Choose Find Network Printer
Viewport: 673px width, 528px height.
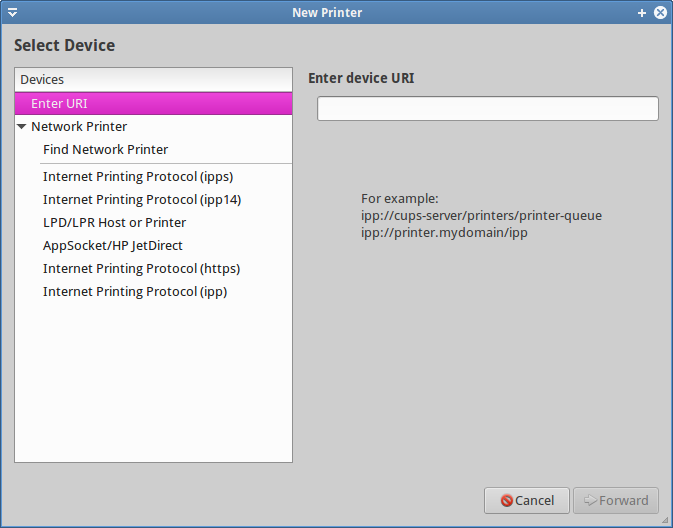(x=105, y=150)
